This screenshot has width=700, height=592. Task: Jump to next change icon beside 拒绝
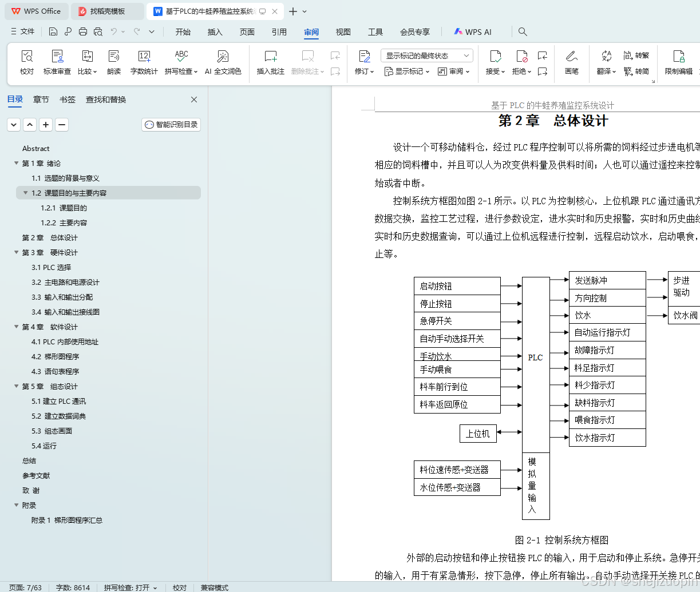point(543,71)
